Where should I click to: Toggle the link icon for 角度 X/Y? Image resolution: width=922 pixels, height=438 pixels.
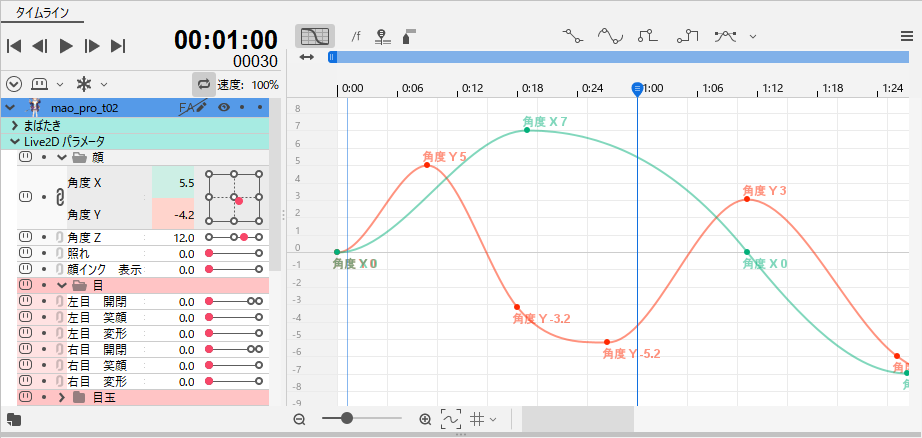coord(59,197)
